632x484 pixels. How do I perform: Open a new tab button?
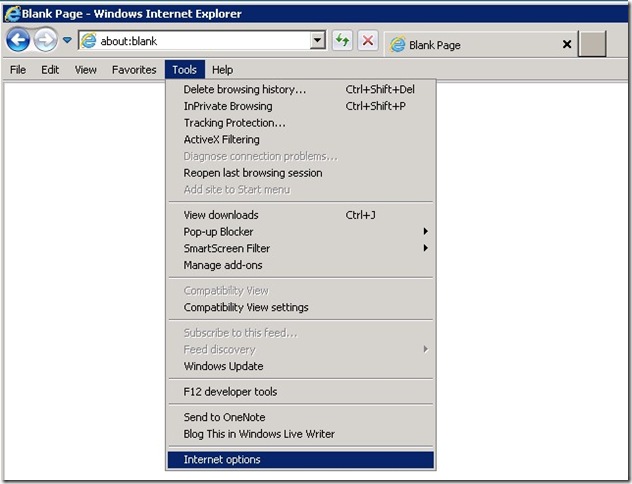click(x=592, y=45)
